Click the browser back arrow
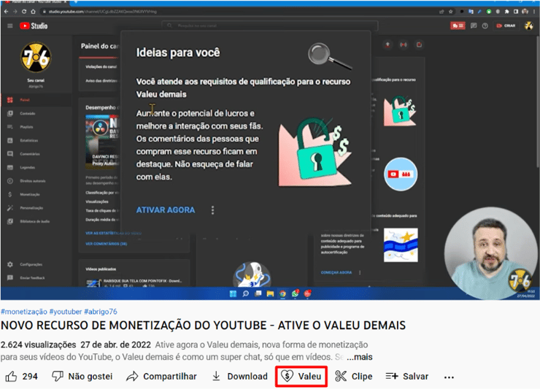 tap(6, 12)
